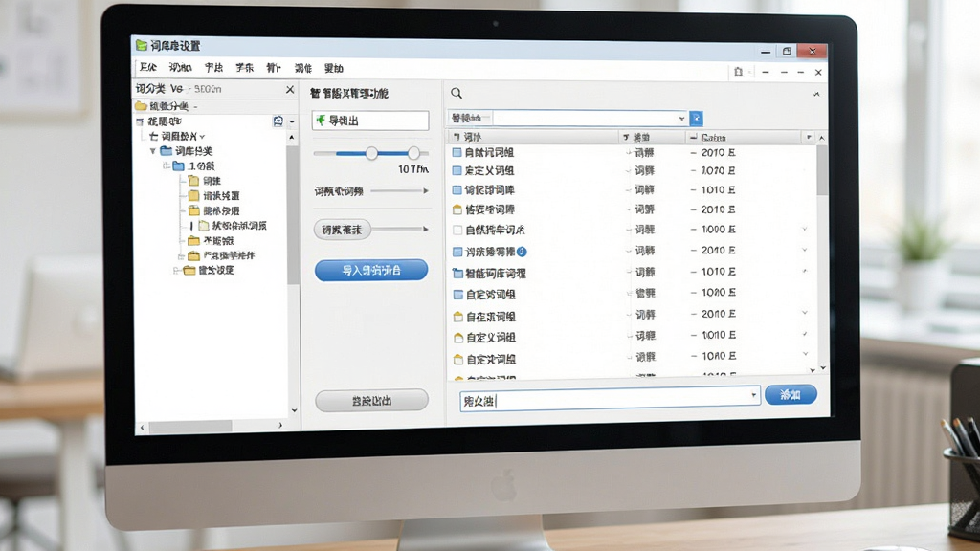Click the green app icon in the title bar

tap(142, 45)
